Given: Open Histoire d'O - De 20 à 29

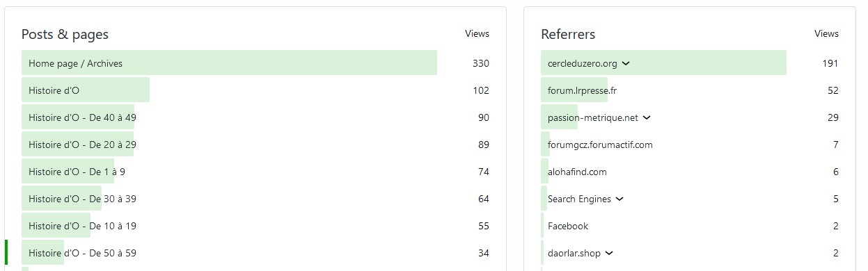Looking at the screenshot, I should coord(82,145).
